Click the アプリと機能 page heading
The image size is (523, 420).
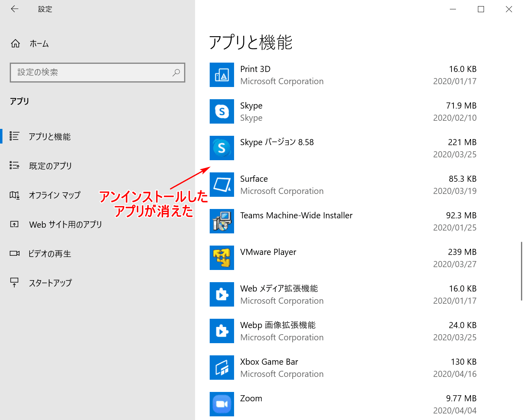tap(251, 42)
